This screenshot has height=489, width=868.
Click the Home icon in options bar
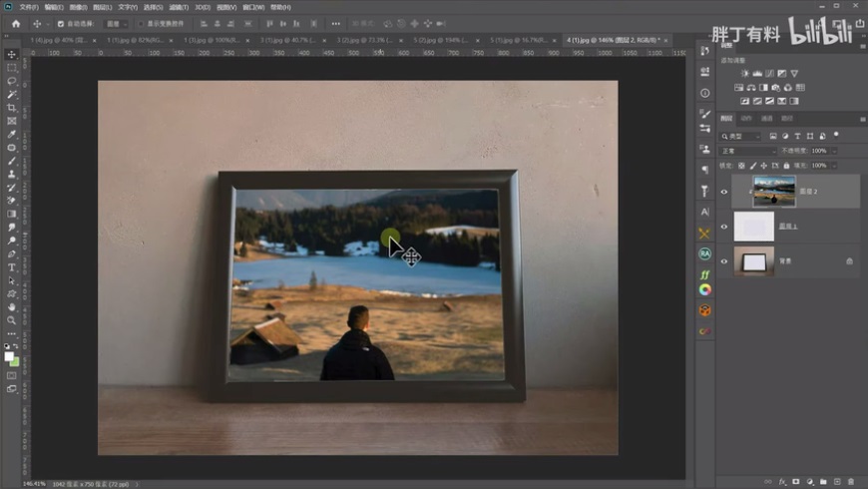(16, 24)
